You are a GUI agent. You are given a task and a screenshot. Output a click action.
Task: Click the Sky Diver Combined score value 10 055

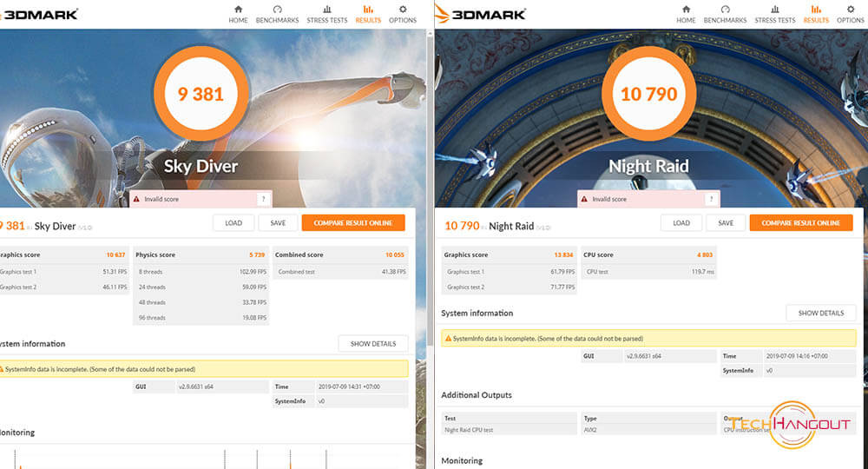(x=395, y=254)
